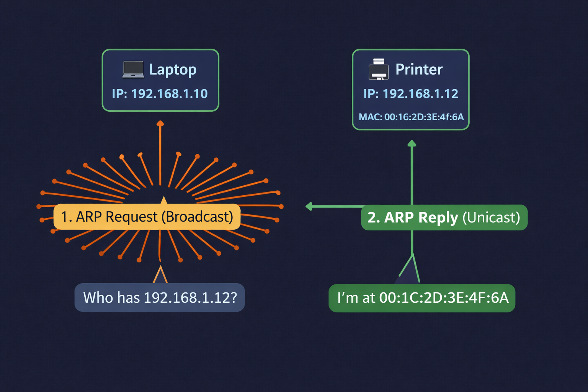
Task: Toggle the '2. ARP Reply (Unicast)' label
Action: click(x=444, y=217)
